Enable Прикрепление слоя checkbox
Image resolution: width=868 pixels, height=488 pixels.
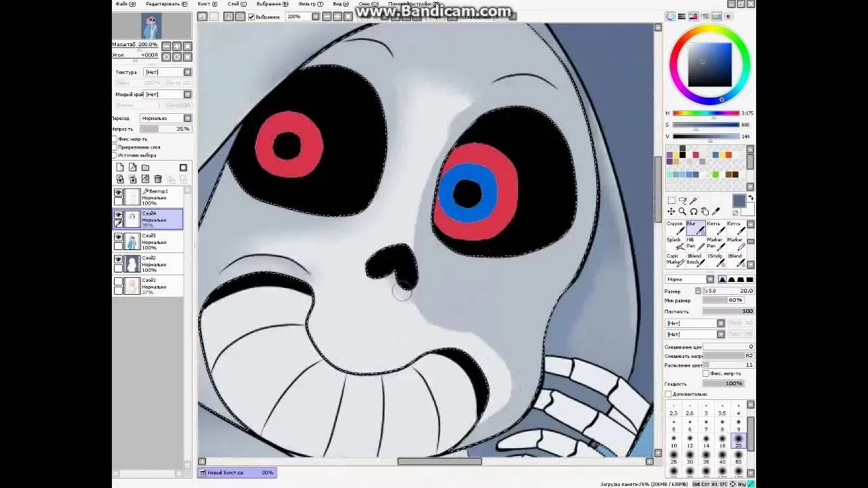tap(115, 147)
